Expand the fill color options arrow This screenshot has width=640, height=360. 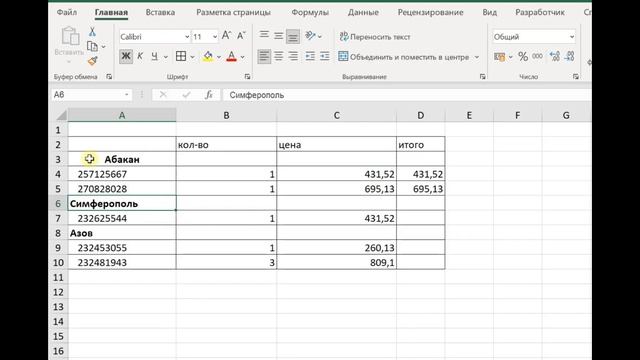(219, 57)
